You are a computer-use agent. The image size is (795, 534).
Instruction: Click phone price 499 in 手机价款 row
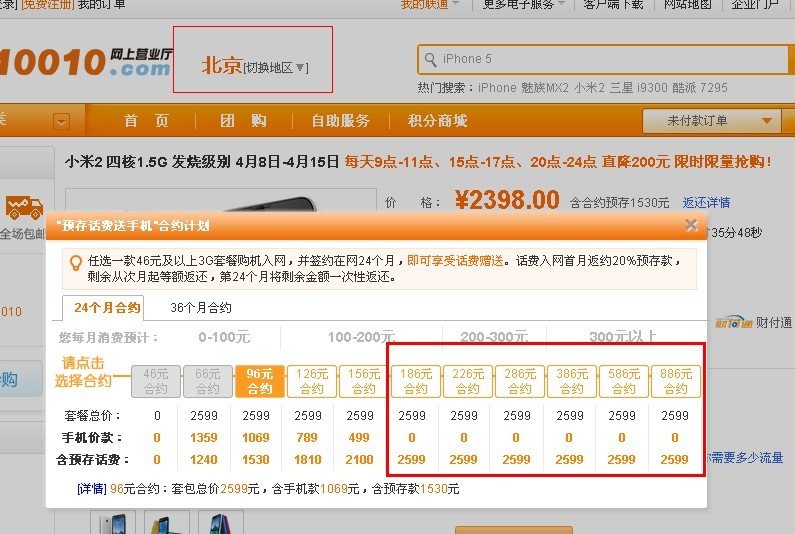359,438
